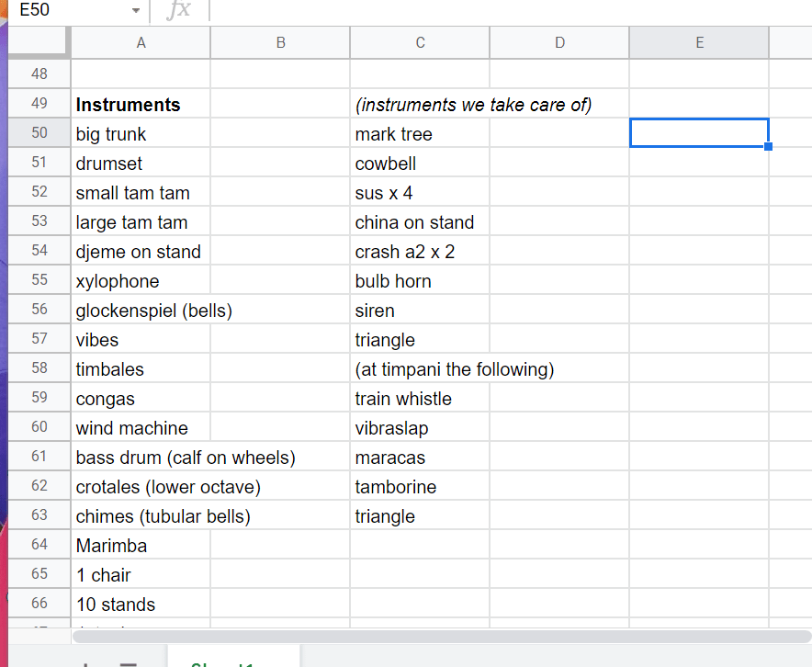
Task: Click the cell containing 'mark tree'
Action: tap(420, 134)
